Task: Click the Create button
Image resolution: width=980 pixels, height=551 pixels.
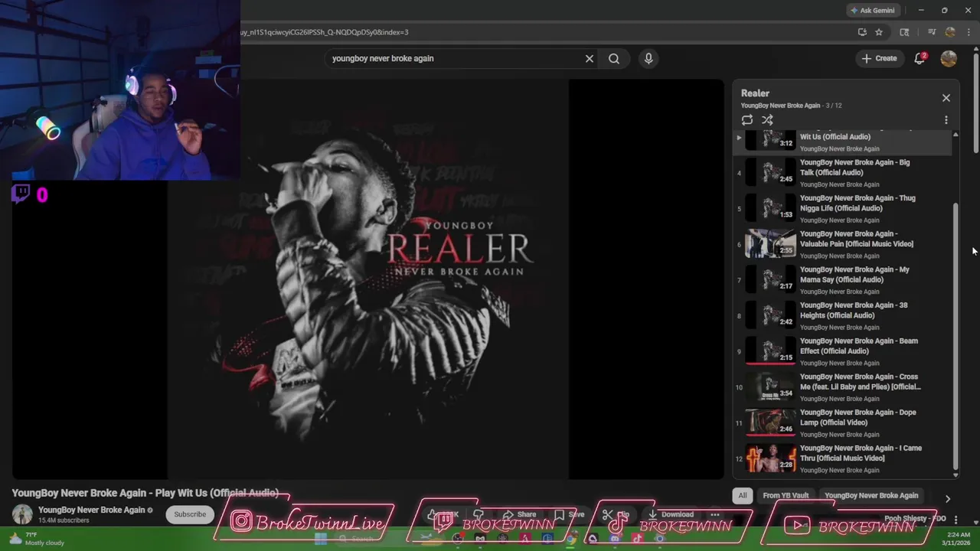Action: coord(879,58)
